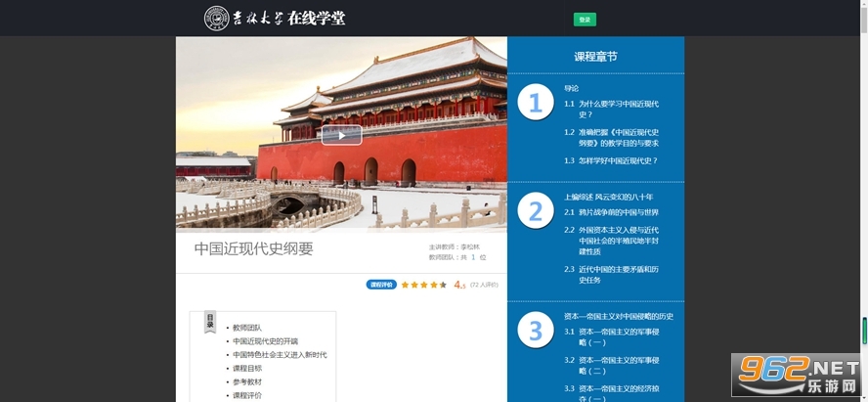Jump to 课程目标 in the contents
Image resolution: width=868 pixels, height=402 pixels.
pos(247,368)
